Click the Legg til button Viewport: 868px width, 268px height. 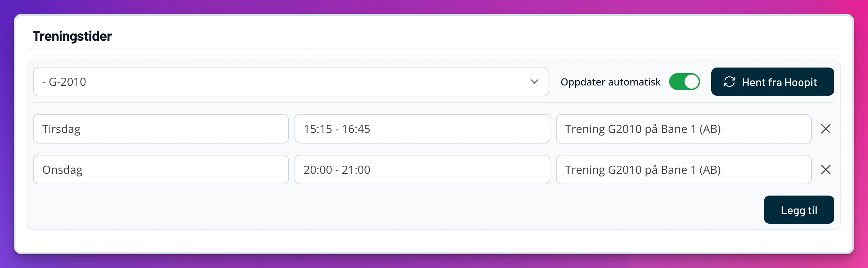pos(799,210)
